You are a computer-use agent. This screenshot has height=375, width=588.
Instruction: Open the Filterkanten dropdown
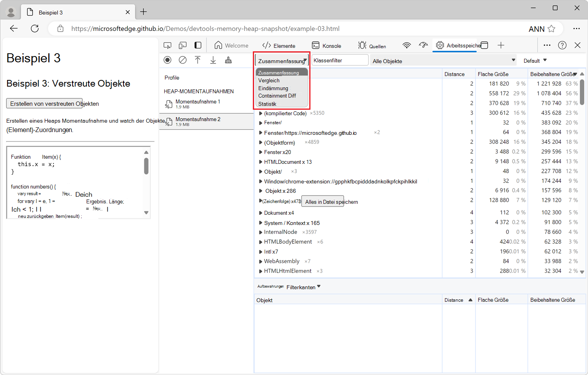303,287
